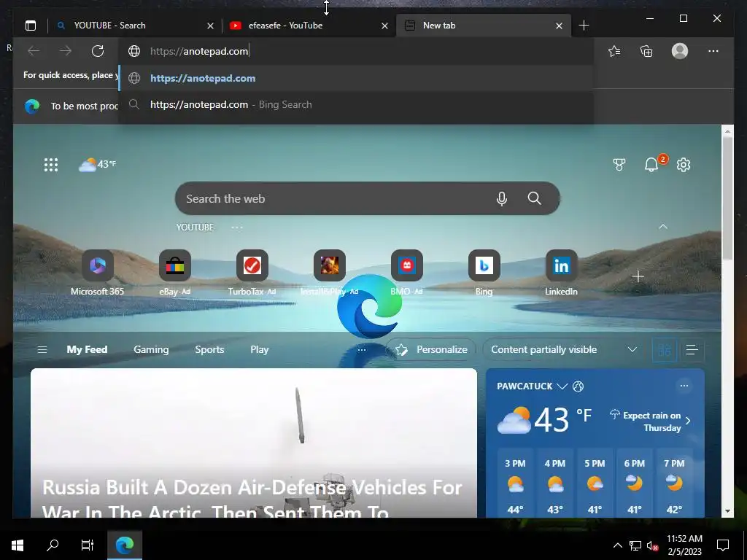Click the Personalize button
Image resolution: width=747 pixels, height=560 pixels.
pyautogui.click(x=431, y=350)
